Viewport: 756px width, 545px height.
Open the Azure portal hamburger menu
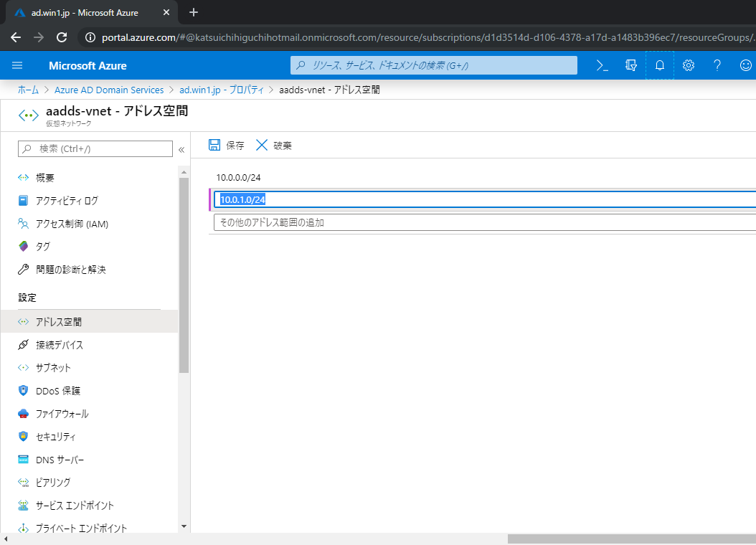coord(17,65)
